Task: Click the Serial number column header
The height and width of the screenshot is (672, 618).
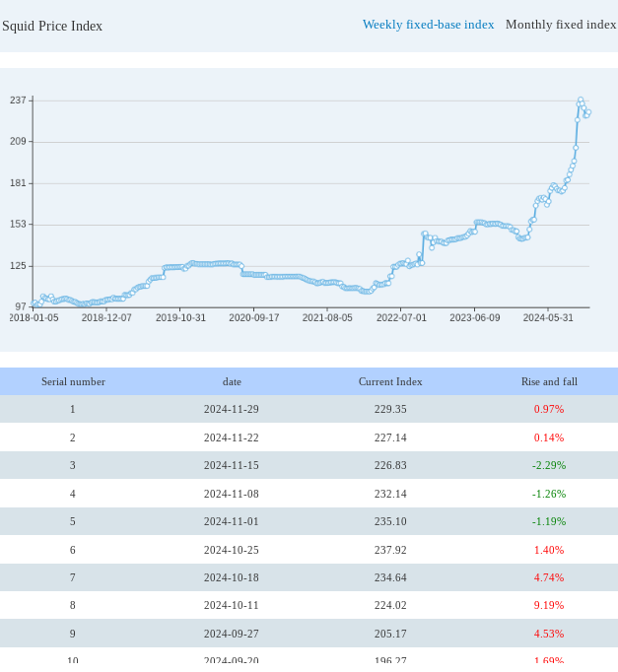Action: pos(73,381)
